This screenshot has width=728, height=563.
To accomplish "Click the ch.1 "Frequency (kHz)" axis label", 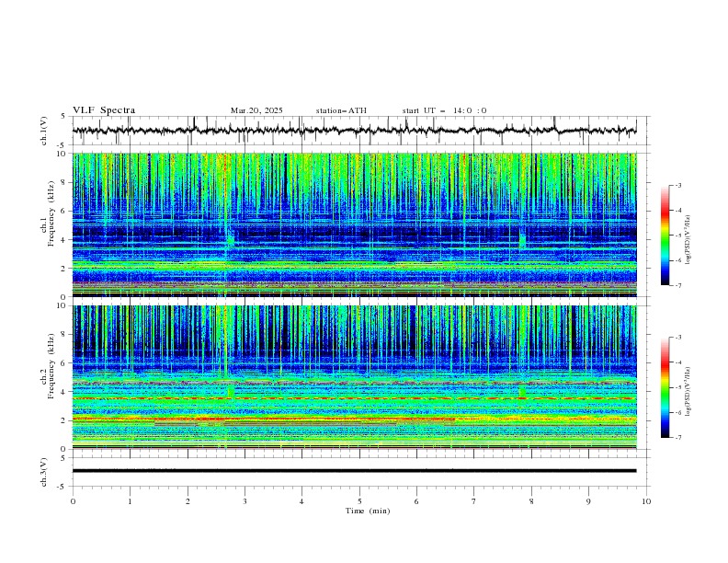I will 51,214.
